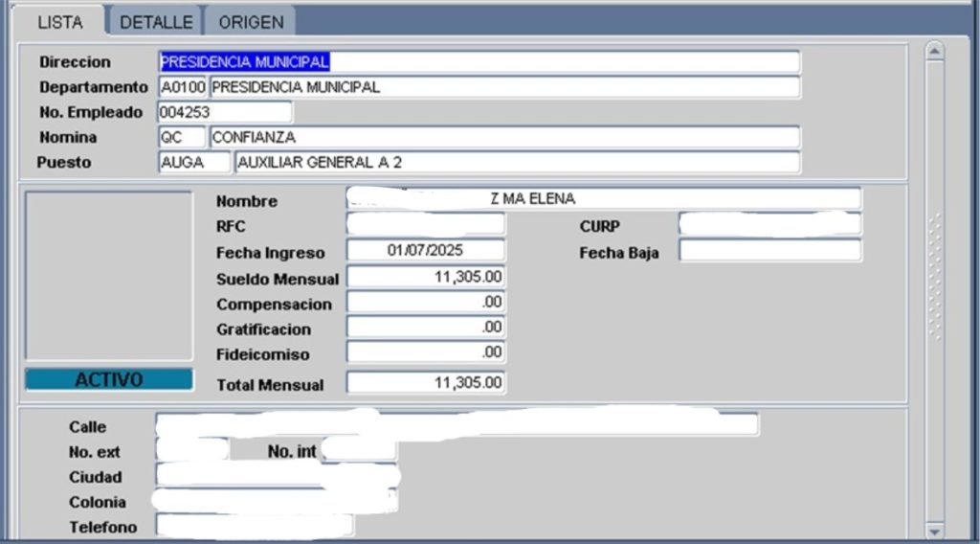Screen dimensions: 980x544
Task: Click the scrollbar down arrow
Action: 934,531
